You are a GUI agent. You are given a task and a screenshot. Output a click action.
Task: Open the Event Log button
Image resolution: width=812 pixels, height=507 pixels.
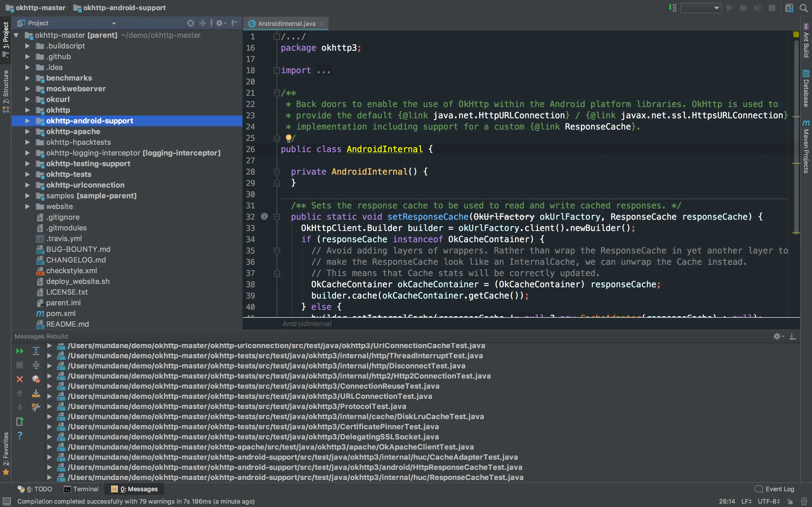775,489
